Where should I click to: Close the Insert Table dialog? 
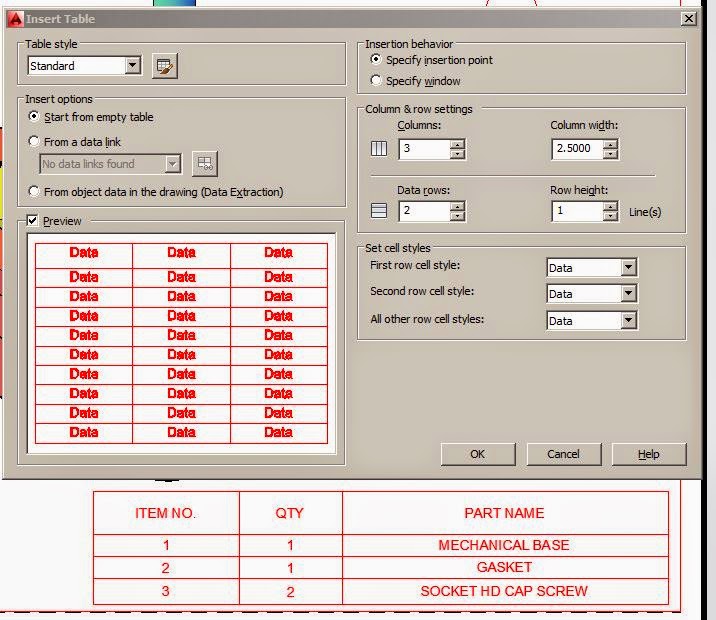pyautogui.click(x=689, y=19)
